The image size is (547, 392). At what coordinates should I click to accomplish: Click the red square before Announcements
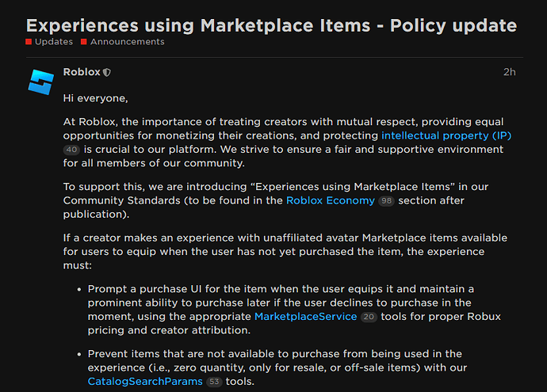tap(84, 42)
